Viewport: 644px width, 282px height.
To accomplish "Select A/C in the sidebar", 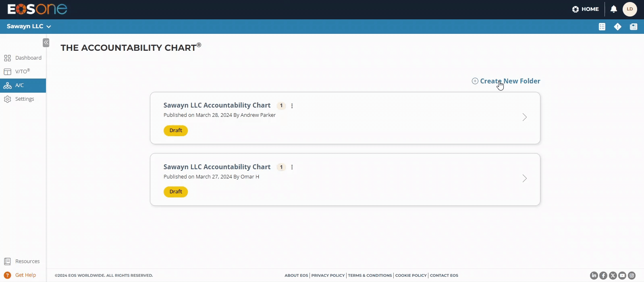I will [x=23, y=85].
